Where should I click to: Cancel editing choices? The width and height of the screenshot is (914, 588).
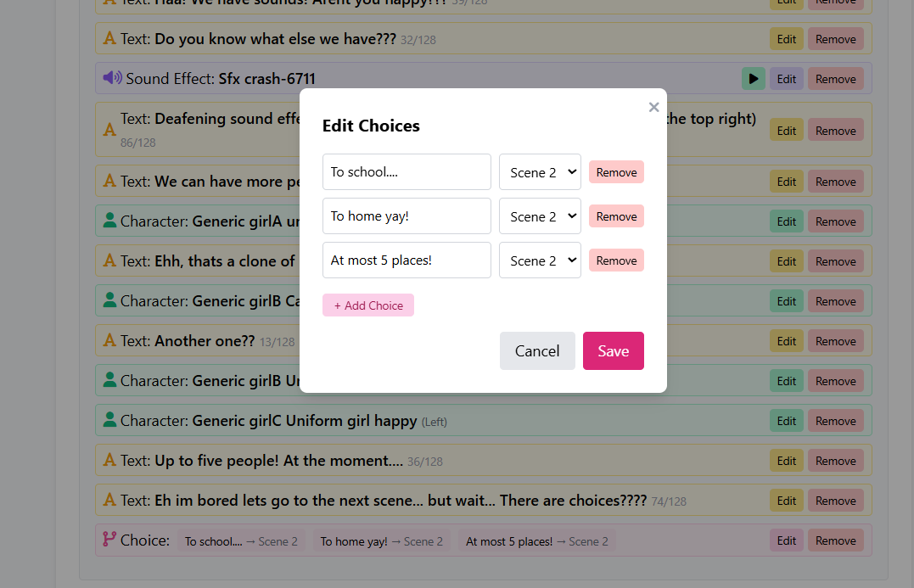click(537, 351)
